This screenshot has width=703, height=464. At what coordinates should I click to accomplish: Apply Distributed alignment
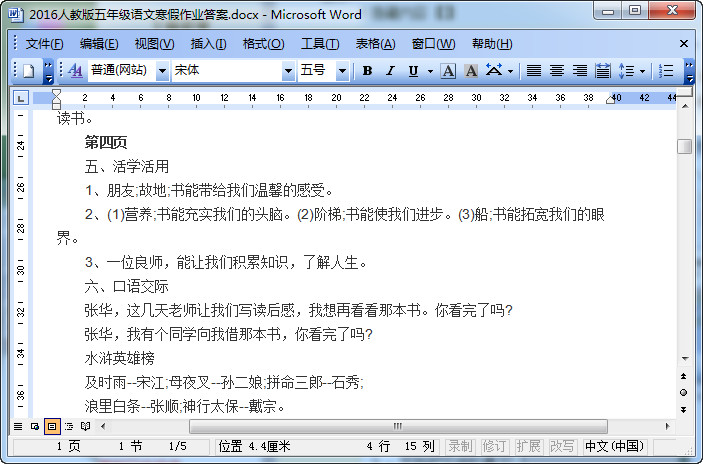click(x=603, y=71)
